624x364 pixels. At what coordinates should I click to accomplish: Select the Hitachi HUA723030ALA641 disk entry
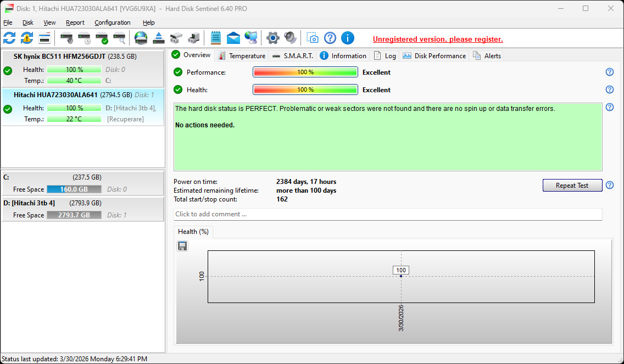pos(83,108)
